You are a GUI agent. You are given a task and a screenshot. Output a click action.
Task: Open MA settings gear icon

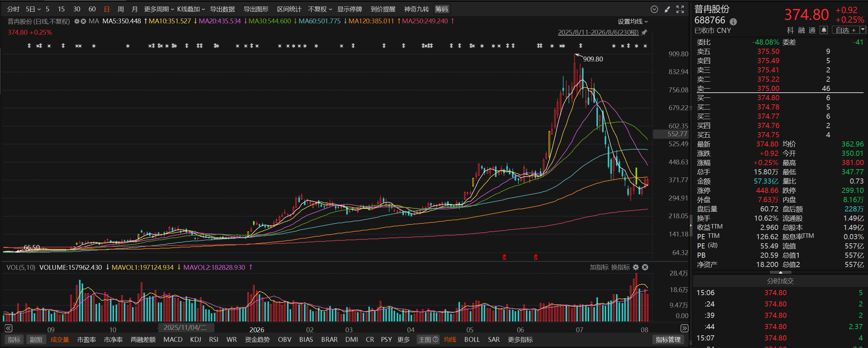(77, 21)
